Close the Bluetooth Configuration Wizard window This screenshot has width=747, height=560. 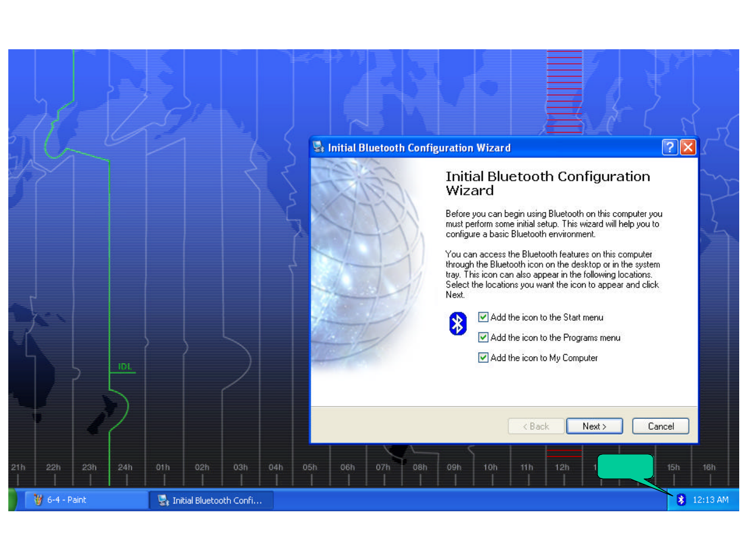coord(688,147)
